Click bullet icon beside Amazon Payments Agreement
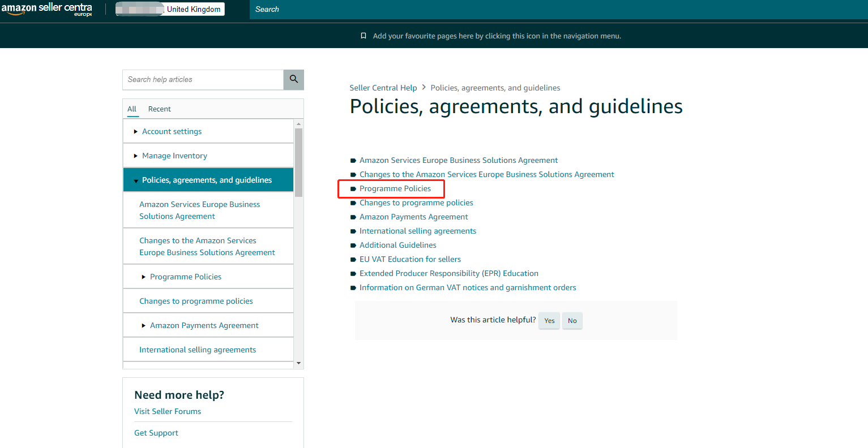Screen dimensions: 868x448 353,217
